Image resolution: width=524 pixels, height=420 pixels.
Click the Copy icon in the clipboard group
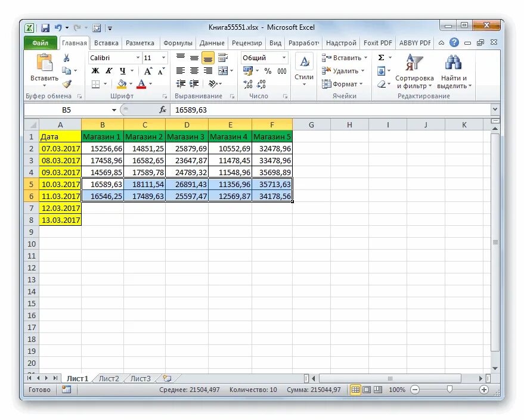67,70
